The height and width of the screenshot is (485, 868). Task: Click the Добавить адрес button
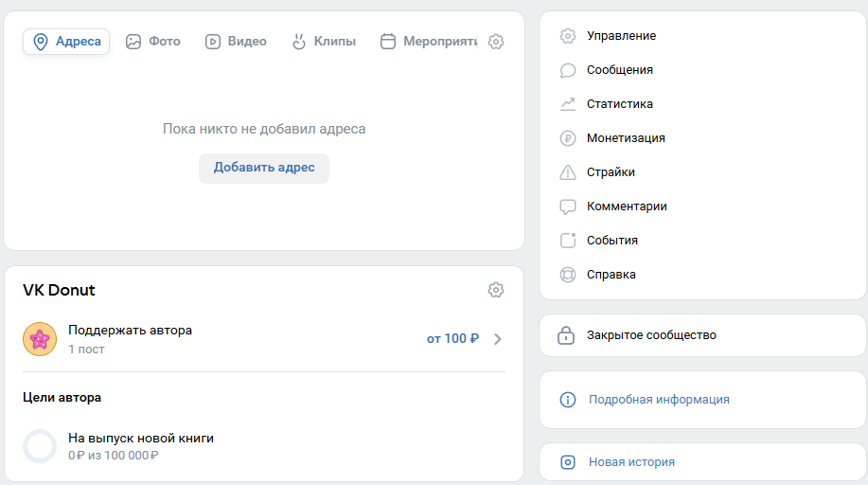click(264, 168)
